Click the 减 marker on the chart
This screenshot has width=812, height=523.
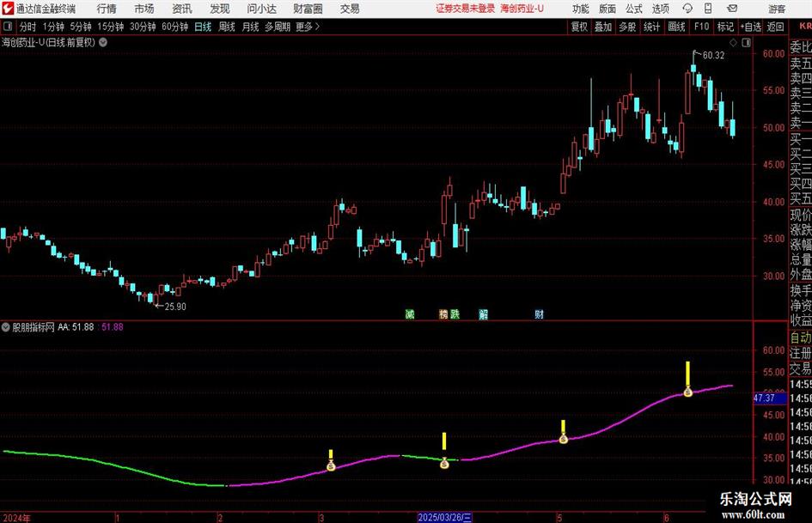coord(410,313)
